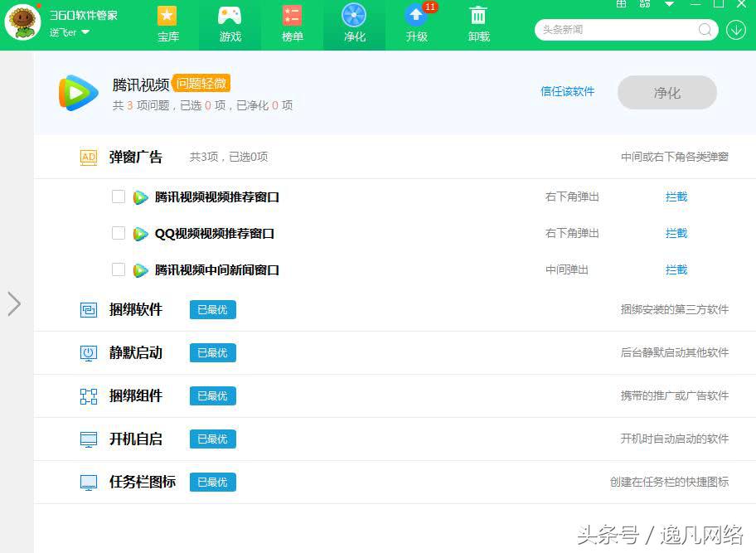756x553 pixels.
Task: Click the red 11 upgrade badge
Action: pyautogui.click(x=430, y=7)
